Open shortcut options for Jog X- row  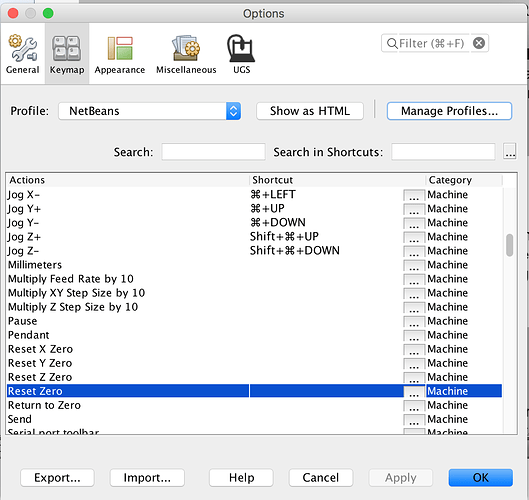[x=414, y=195]
